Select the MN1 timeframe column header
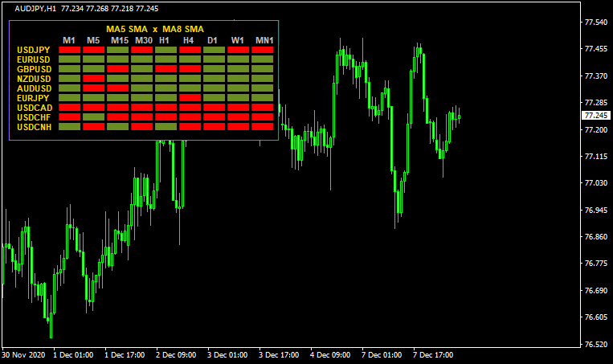Image resolution: width=613 pixels, height=364 pixels. click(264, 40)
